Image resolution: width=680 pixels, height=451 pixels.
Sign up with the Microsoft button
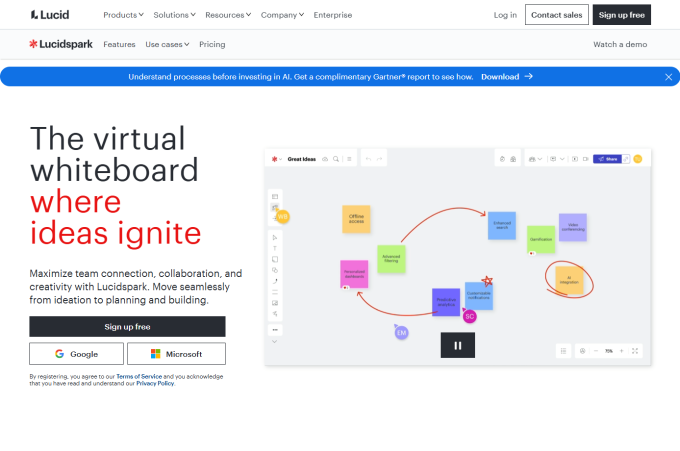coord(177,354)
